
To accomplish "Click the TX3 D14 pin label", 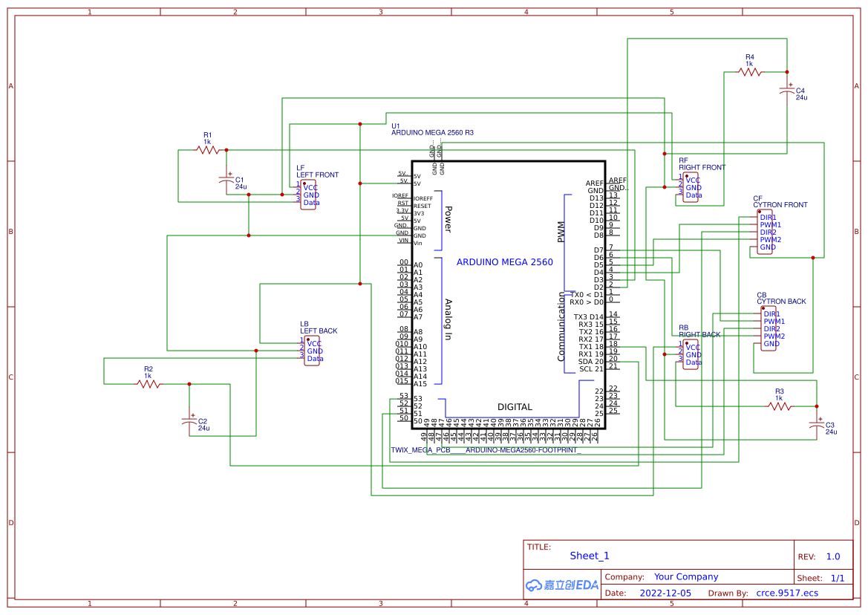I will (589, 317).
